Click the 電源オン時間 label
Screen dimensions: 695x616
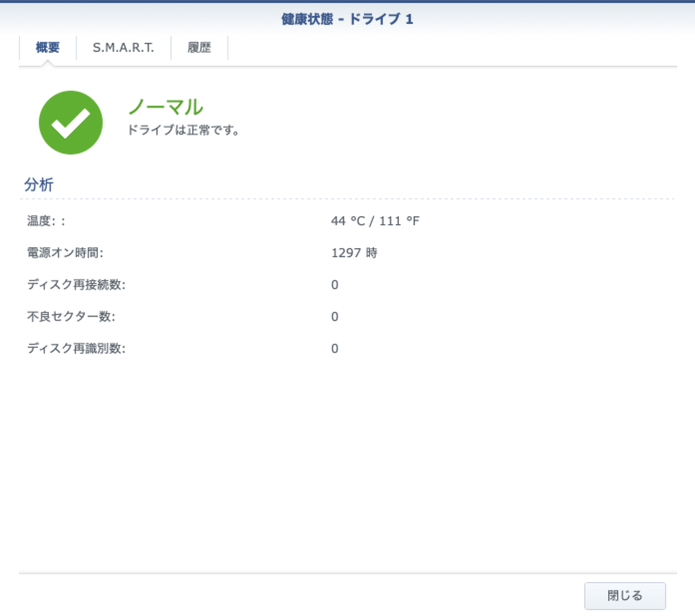(x=65, y=253)
